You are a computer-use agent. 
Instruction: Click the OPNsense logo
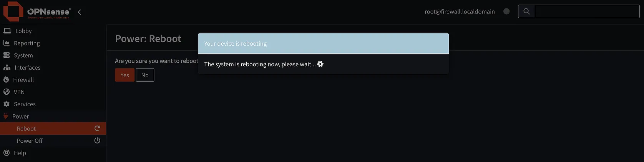tap(37, 12)
